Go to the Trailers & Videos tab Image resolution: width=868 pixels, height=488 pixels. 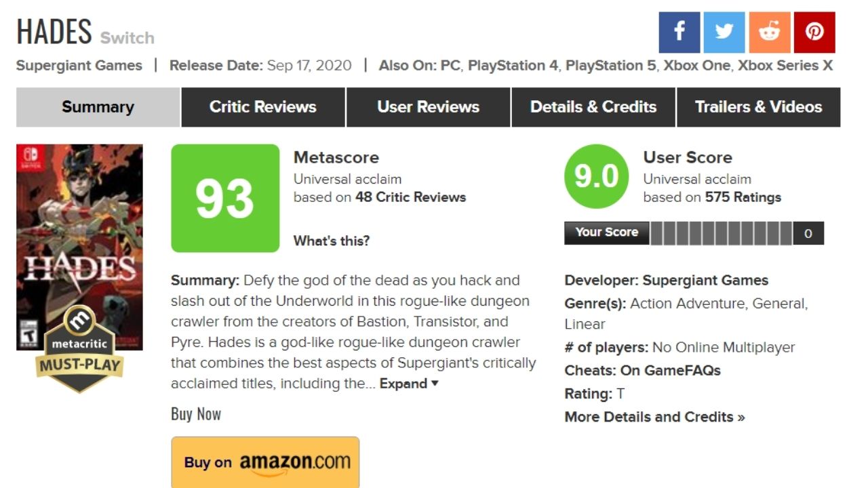coord(758,107)
